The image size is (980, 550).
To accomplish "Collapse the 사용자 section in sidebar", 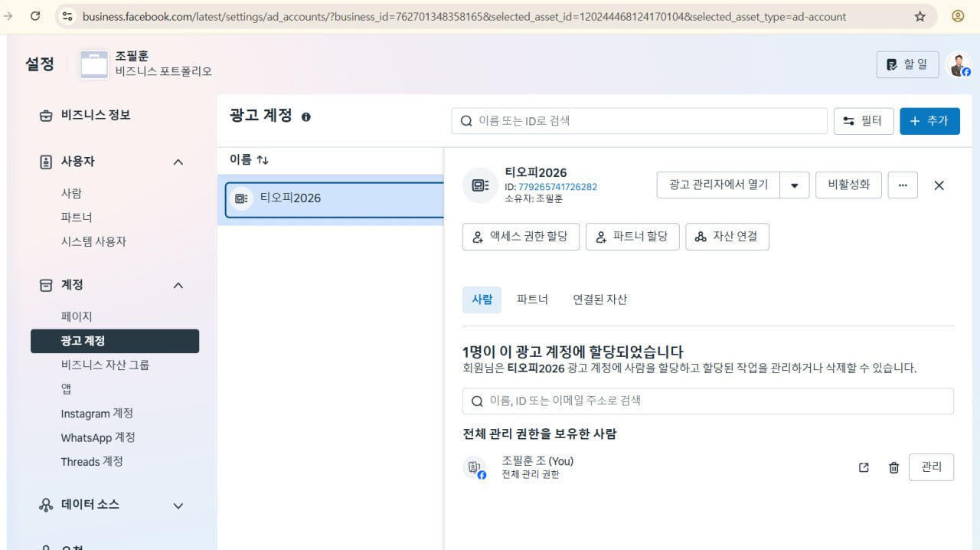I will pos(178,162).
